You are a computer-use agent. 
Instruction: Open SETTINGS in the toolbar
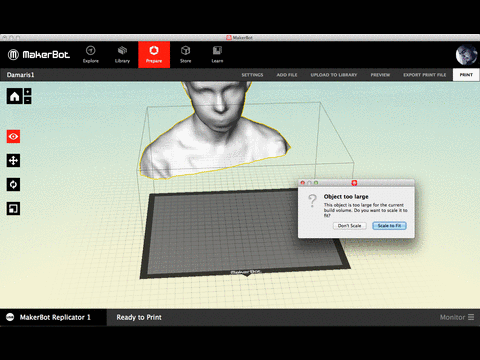tap(252, 75)
